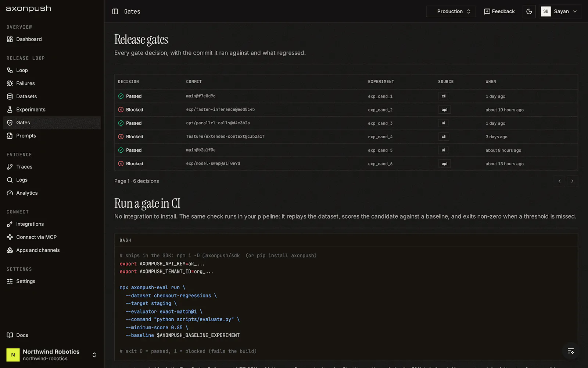This screenshot has height=368, width=588.
Task: Open the Sayan user menu
Action: 560,11
